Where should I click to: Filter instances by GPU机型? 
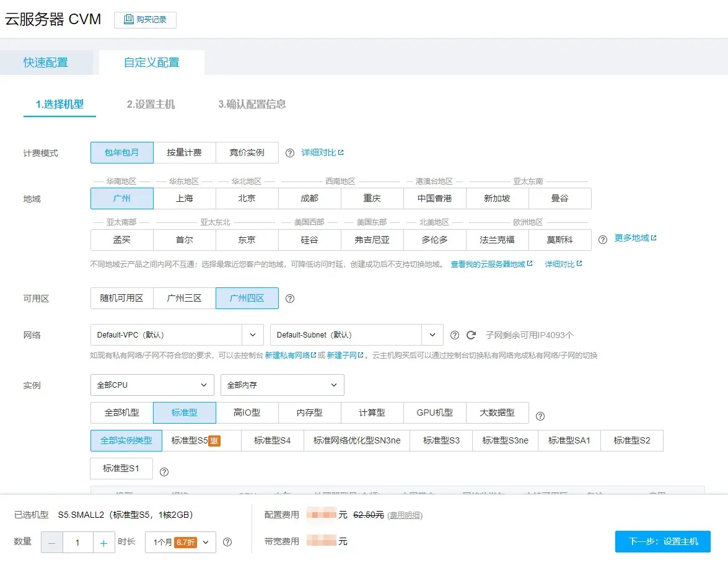pyautogui.click(x=434, y=413)
